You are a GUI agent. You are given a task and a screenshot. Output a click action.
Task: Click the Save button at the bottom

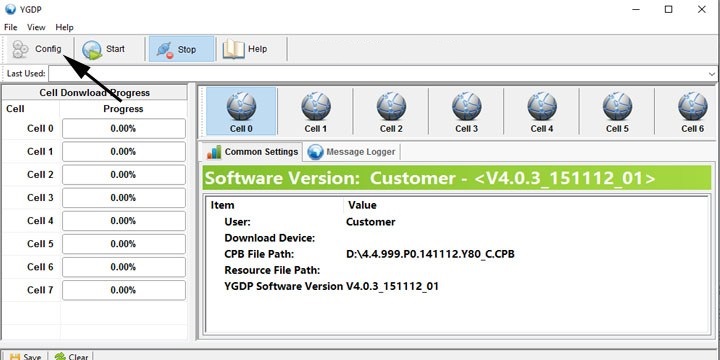coord(25,356)
